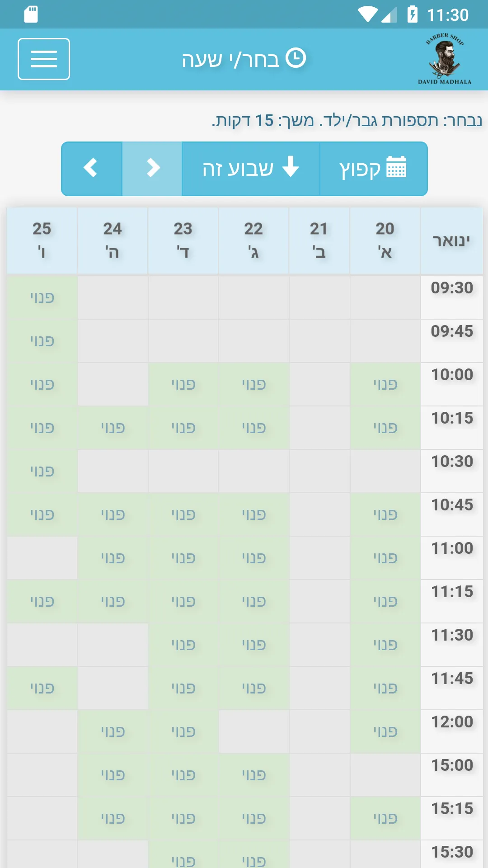Viewport: 488px width, 868px height.
Task: Click the left chevron week arrow
Action: click(x=92, y=169)
